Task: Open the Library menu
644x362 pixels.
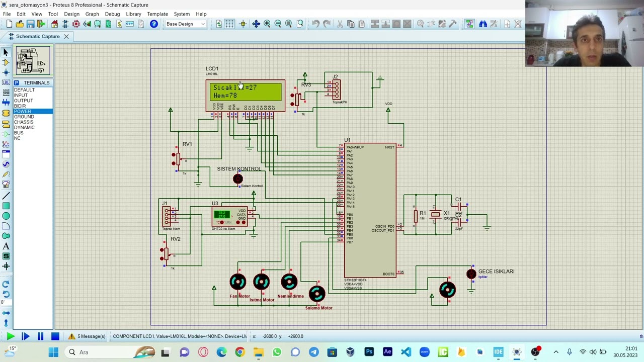Action: tap(133, 14)
